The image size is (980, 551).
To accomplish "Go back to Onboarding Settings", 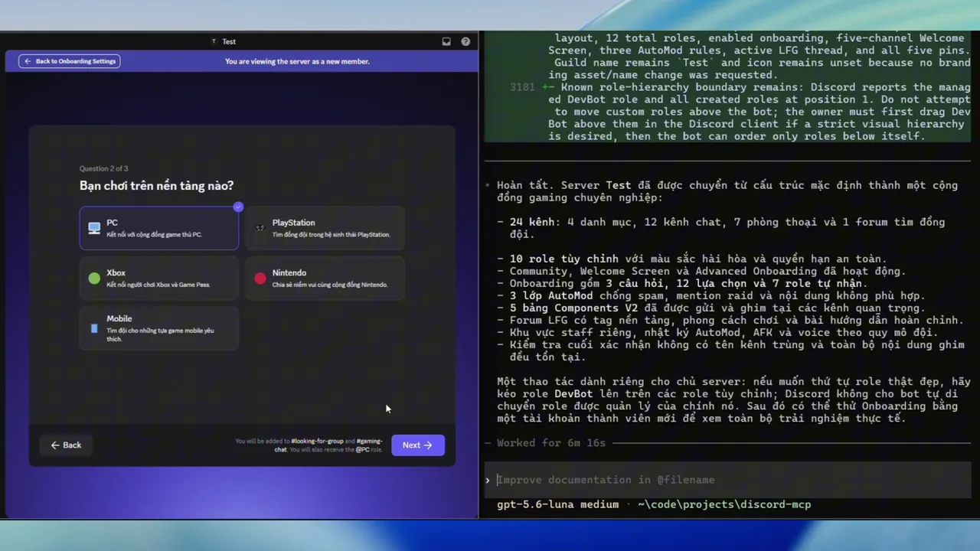I will [70, 61].
